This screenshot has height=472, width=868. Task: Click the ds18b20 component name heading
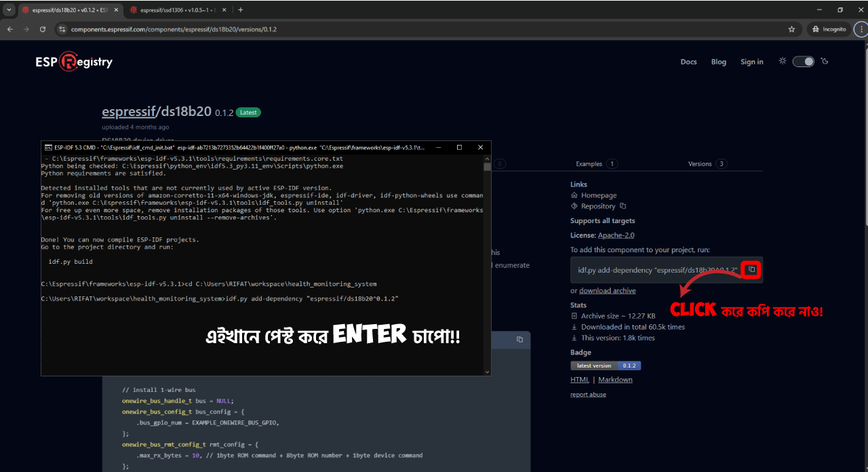(x=186, y=112)
